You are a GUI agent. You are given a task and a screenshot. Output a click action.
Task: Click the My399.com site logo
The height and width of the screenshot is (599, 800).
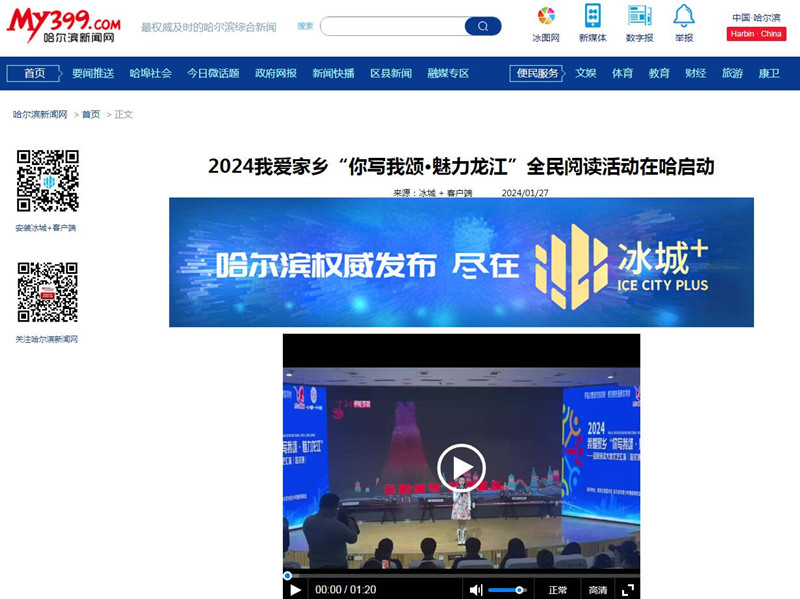point(64,24)
